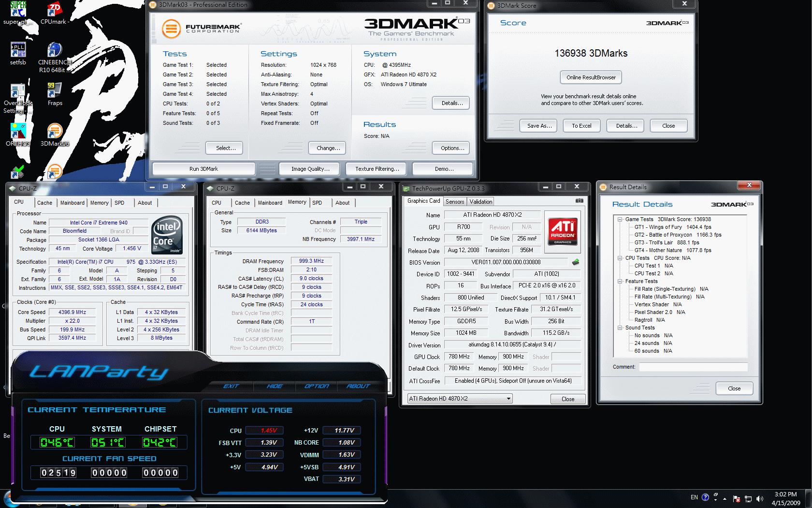Open CINEBENCH R10 64Bit desktop icon
Viewport: 812px width, 508px height.
click(x=55, y=57)
